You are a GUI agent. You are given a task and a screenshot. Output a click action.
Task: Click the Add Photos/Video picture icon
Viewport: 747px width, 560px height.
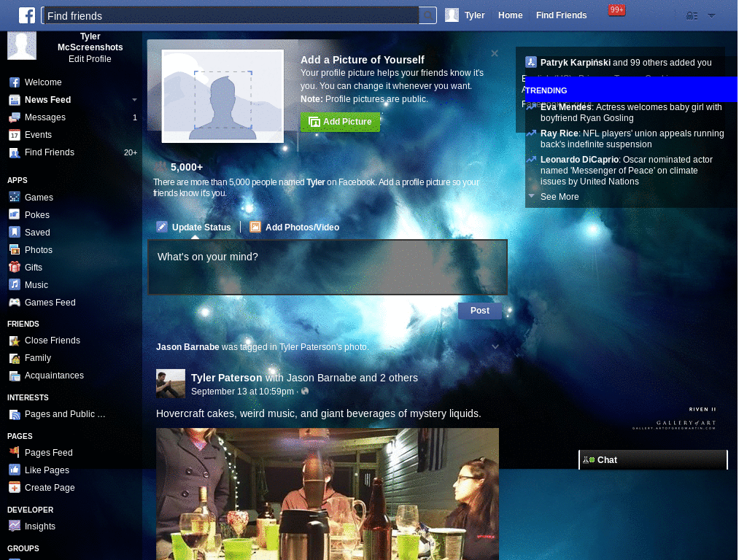(x=255, y=227)
